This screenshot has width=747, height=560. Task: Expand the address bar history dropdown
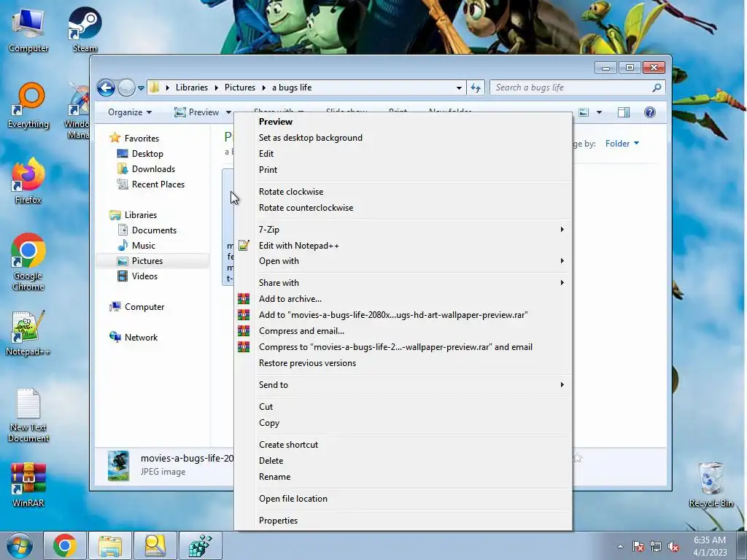459,87
